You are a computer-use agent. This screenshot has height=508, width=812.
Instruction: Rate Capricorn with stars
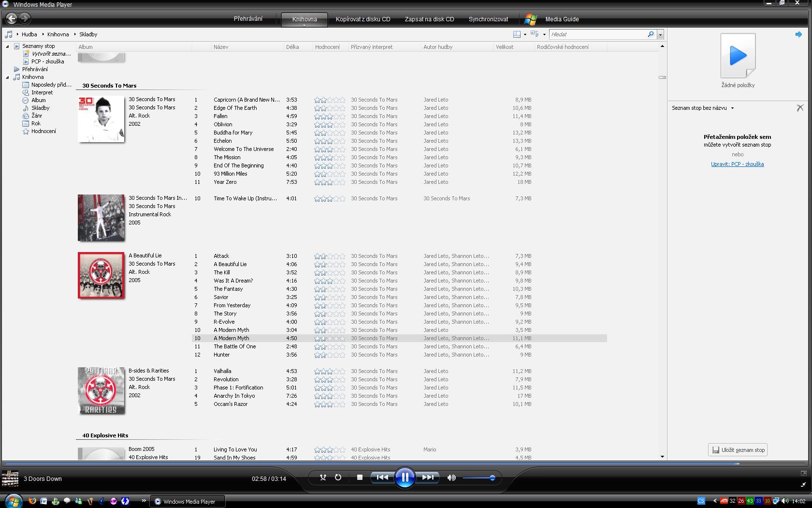pos(330,100)
